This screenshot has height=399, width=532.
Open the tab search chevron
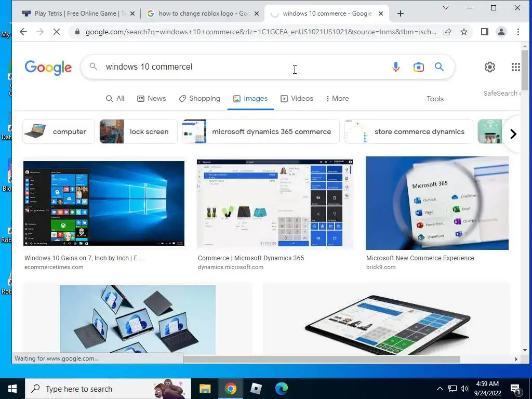[446, 8]
